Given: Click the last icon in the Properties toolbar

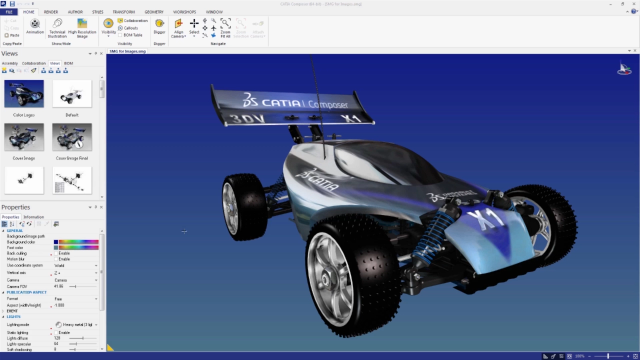Looking at the screenshot, I should pyautogui.click(x=56, y=224).
